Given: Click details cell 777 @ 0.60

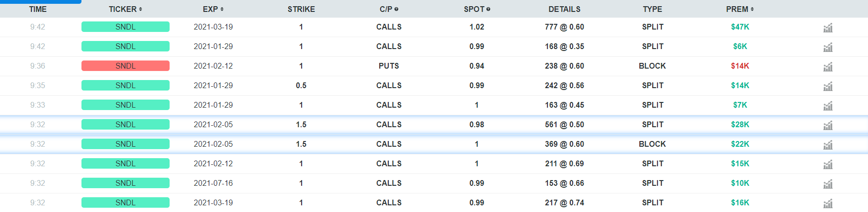Looking at the screenshot, I should tap(565, 27).
